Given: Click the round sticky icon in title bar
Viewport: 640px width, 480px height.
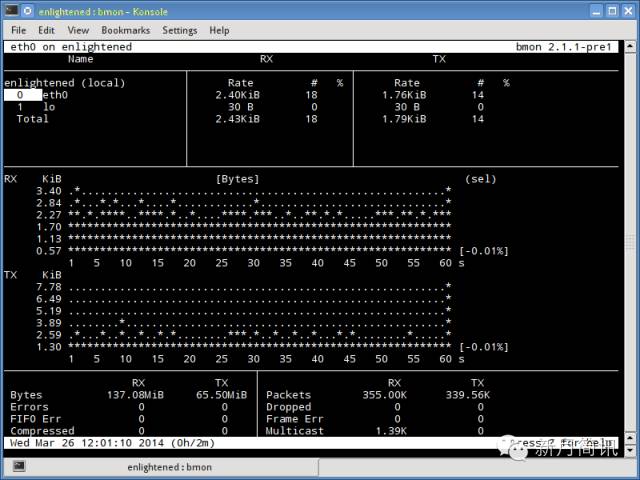Looking at the screenshot, I should click(x=28, y=11).
